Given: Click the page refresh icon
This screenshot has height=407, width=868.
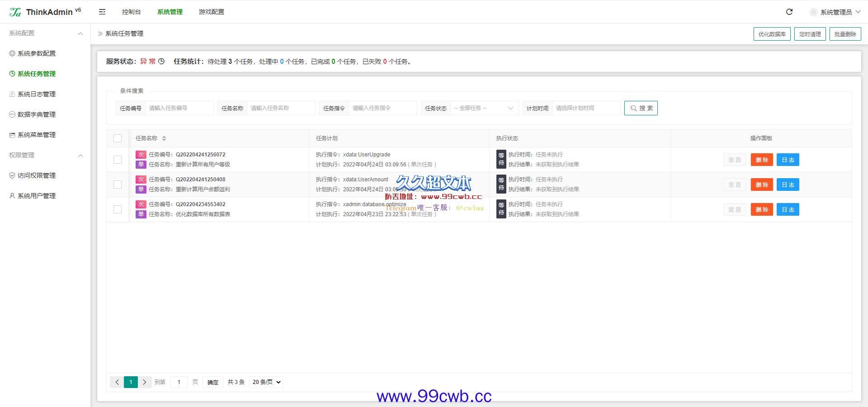Looking at the screenshot, I should pyautogui.click(x=789, y=12).
